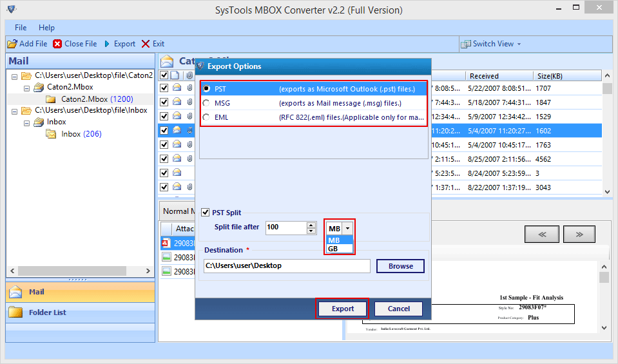Viewport: 618px width, 364px height.
Task: Click the Browse button for destination
Action: click(400, 266)
